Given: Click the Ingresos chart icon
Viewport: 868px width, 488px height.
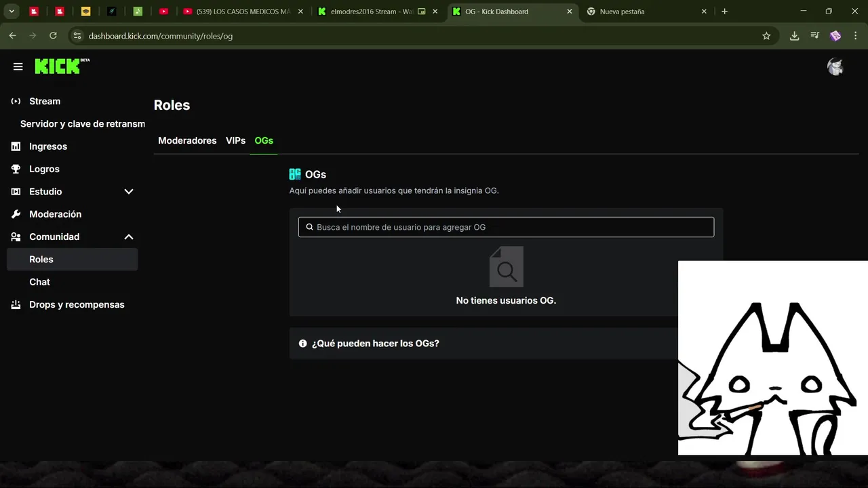Looking at the screenshot, I should point(16,146).
